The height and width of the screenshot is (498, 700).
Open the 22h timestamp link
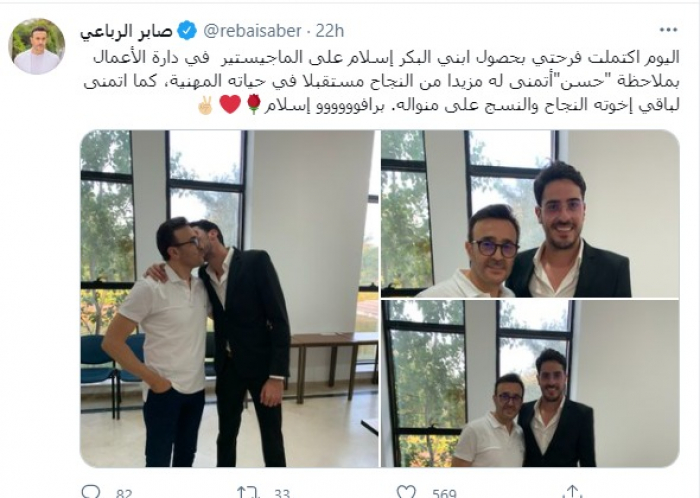pos(330,31)
